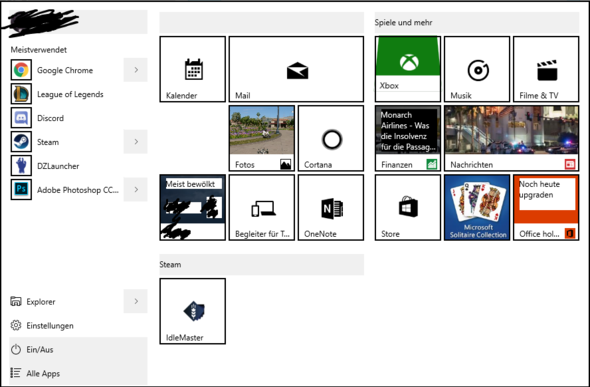Open the Store tile
Image resolution: width=590 pixels, height=387 pixels.
408,208
